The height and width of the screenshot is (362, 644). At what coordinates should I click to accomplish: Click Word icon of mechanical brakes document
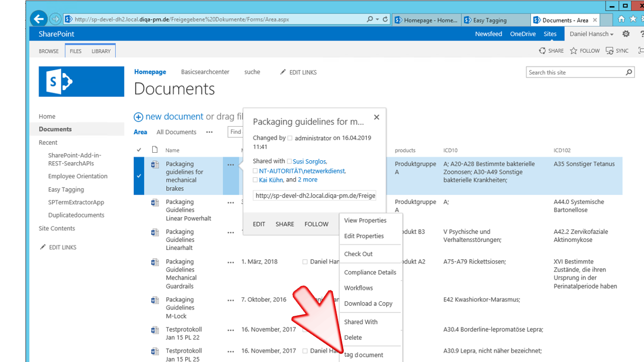pos(155,165)
